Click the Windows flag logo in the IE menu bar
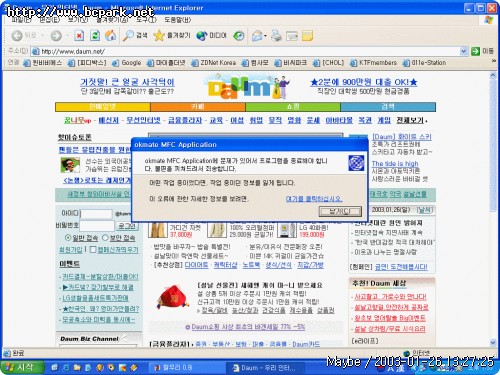This screenshot has width=500, height=375. tap(488, 20)
